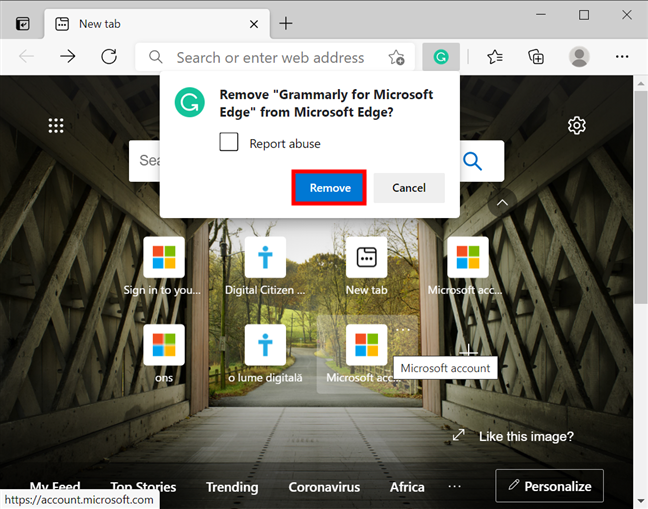This screenshot has height=509, width=648.
Task: Click the Grammarly logo in dialog
Action: tap(190, 102)
